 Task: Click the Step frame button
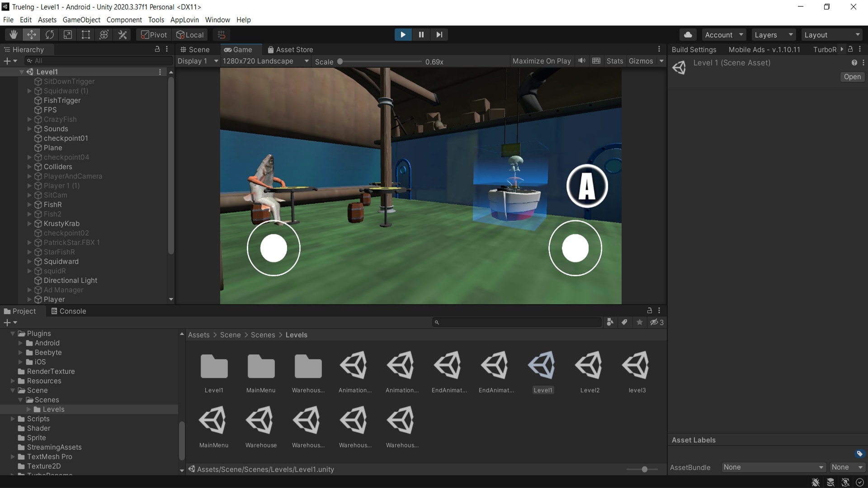pos(439,35)
